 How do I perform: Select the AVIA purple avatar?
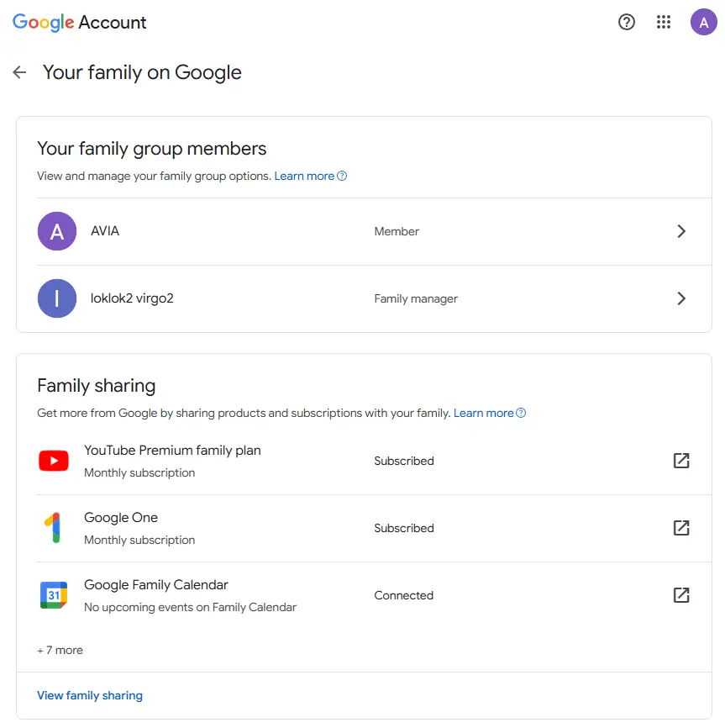57,231
